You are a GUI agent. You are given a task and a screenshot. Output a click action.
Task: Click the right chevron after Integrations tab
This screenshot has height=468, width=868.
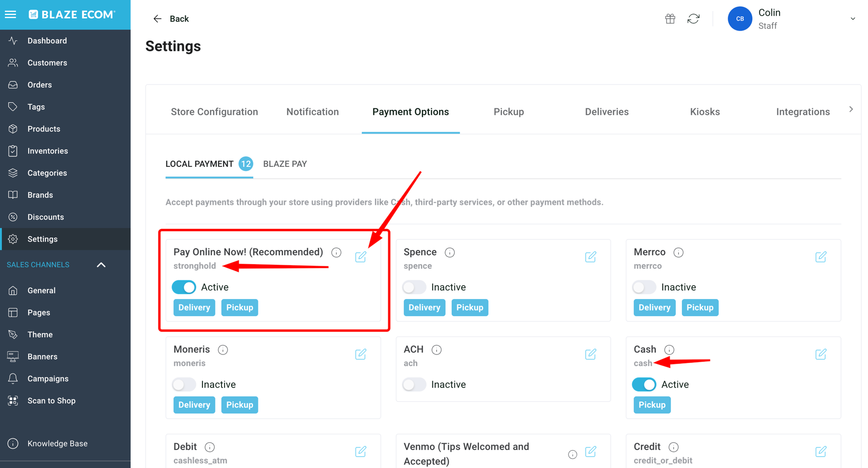851,109
